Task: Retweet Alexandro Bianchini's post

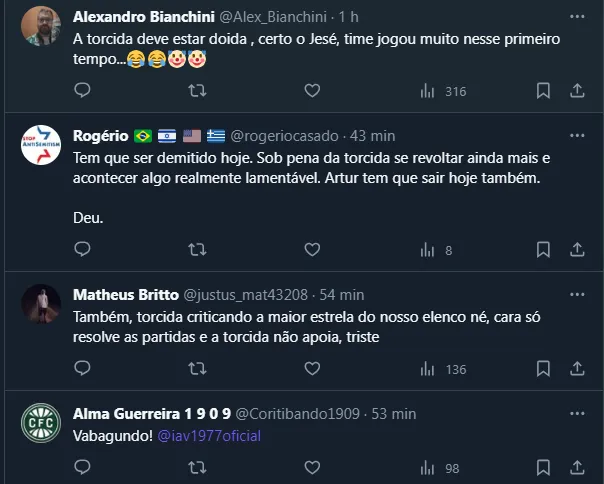Action: click(x=197, y=91)
